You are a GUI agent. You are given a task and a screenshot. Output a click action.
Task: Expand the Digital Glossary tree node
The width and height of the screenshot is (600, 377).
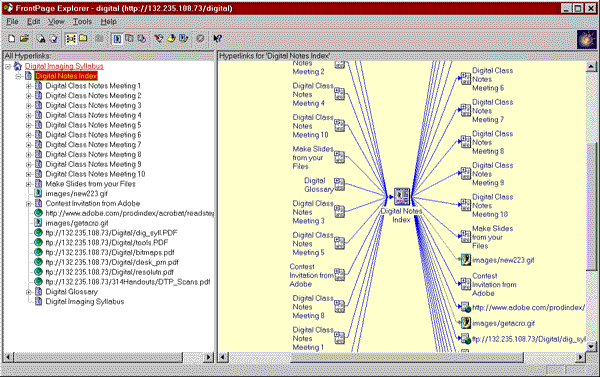pos(28,292)
